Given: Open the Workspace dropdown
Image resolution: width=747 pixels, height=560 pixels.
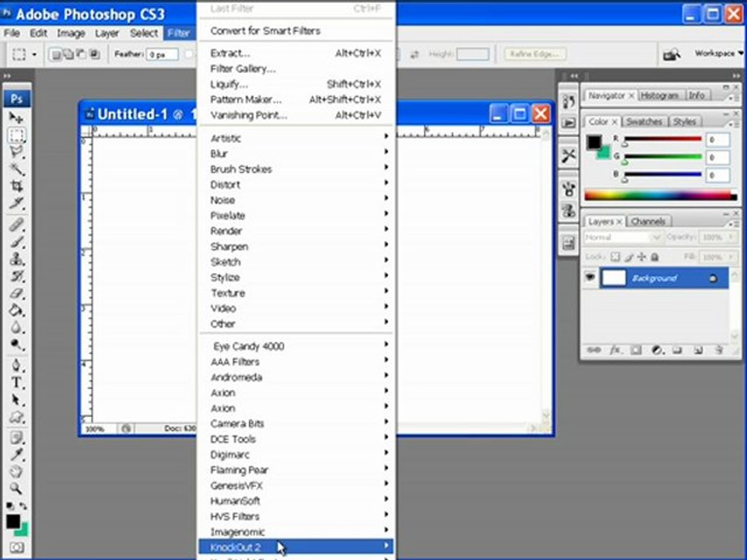Looking at the screenshot, I should [718, 54].
